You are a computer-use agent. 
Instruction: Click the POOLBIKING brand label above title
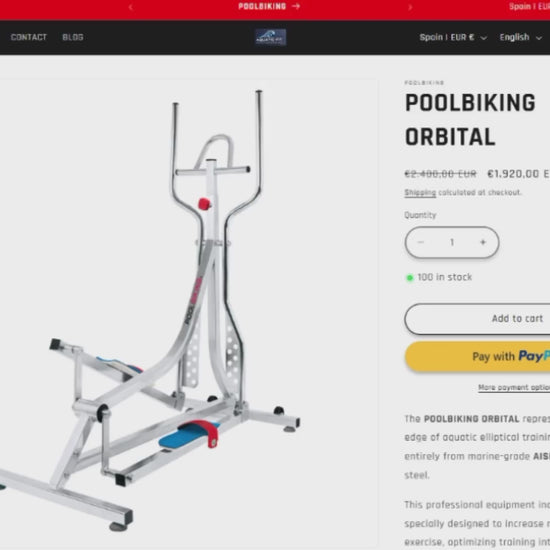click(x=424, y=83)
